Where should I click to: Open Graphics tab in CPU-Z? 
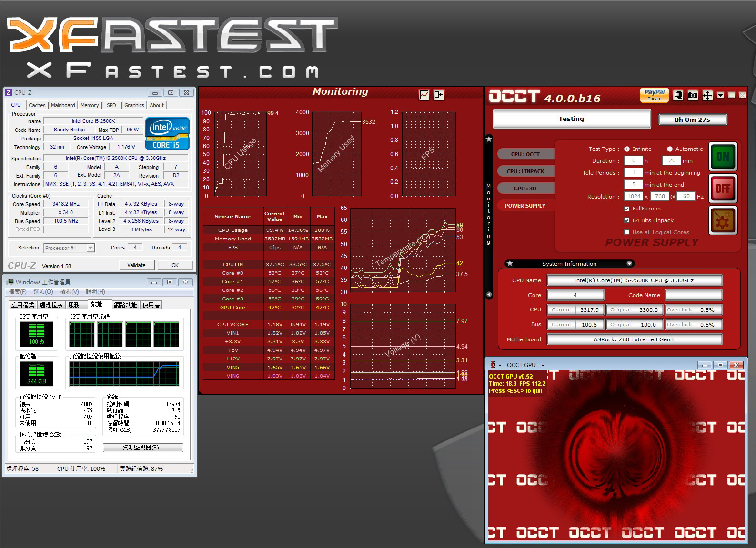tap(134, 105)
